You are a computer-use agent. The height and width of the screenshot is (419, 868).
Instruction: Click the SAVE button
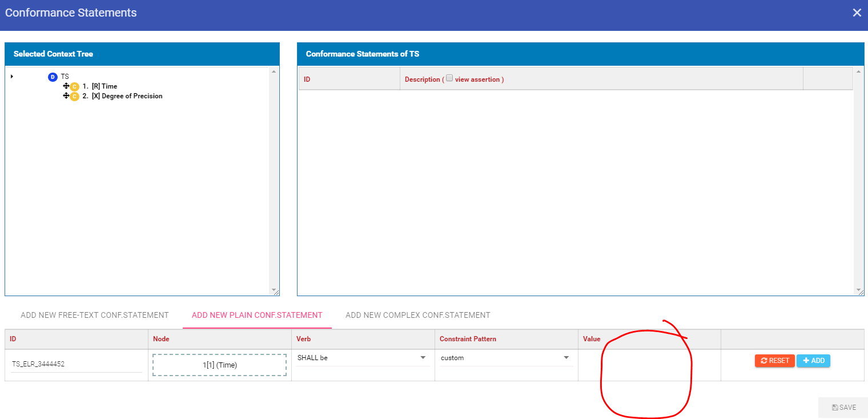[843, 407]
